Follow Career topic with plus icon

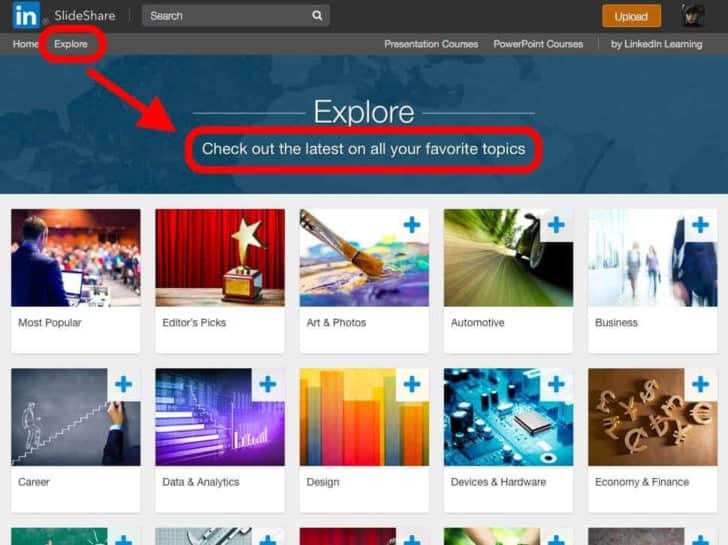point(124,384)
